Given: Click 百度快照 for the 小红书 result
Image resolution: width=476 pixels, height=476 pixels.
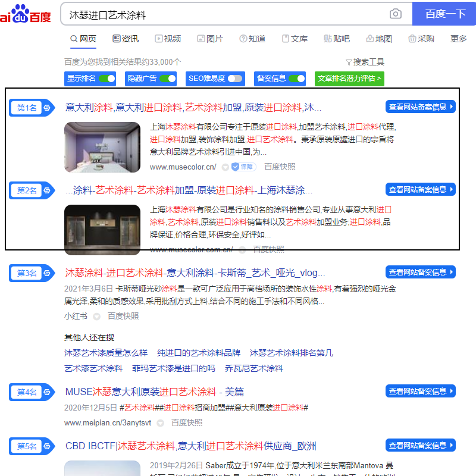Looking at the screenshot, I should 123,317.
